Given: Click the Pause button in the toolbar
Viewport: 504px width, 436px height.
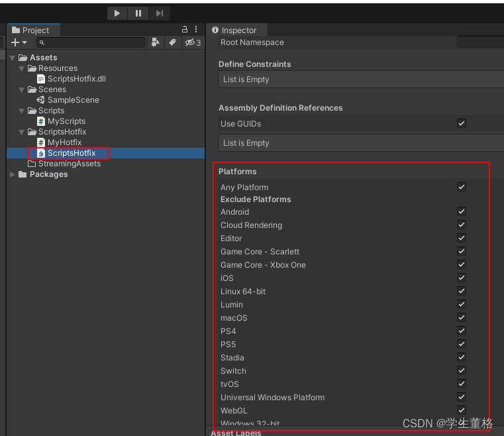Looking at the screenshot, I should tap(138, 13).
